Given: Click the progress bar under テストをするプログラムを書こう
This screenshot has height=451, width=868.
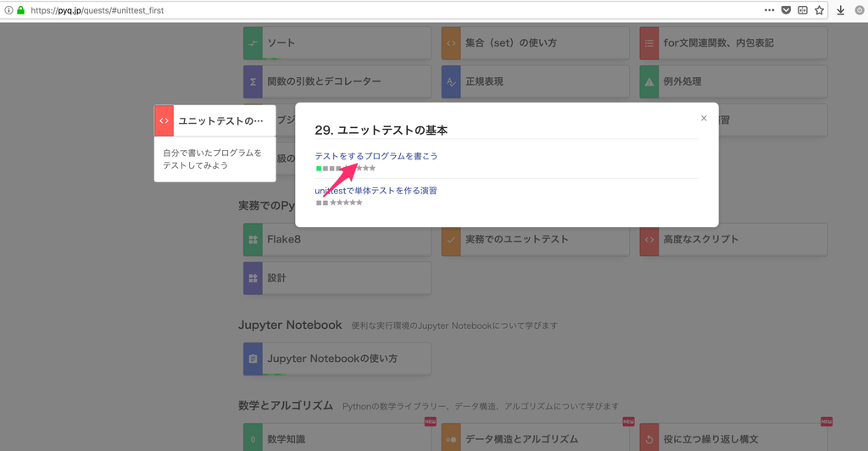Looking at the screenshot, I should pos(346,168).
